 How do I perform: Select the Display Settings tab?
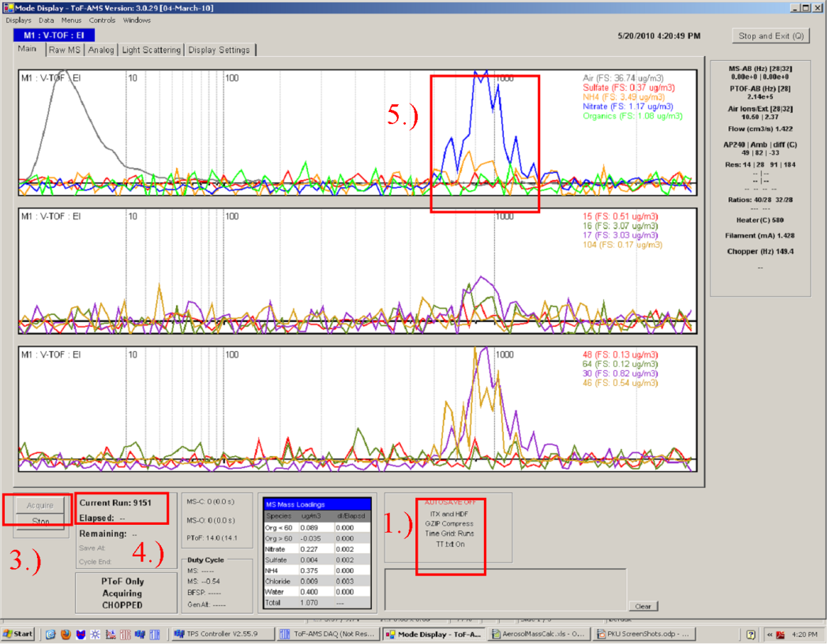point(219,50)
